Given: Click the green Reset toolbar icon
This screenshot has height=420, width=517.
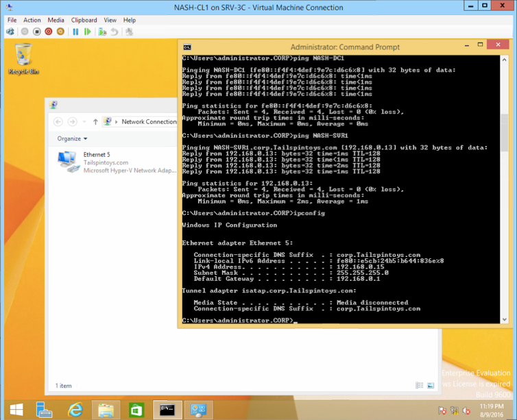Looking at the screenshot, I should tap(87, 32).
